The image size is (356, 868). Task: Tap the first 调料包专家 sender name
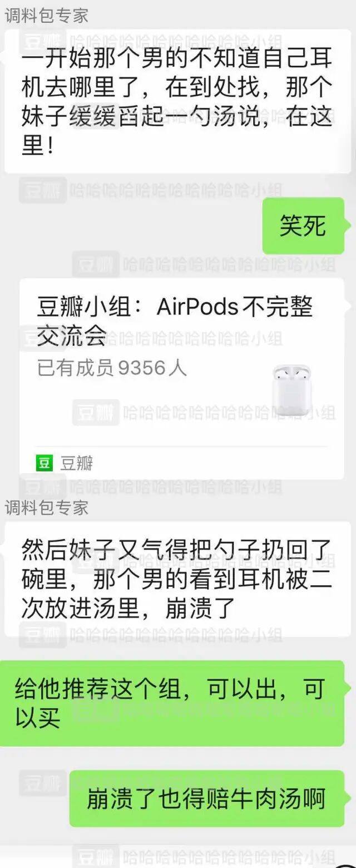[47, 16]
